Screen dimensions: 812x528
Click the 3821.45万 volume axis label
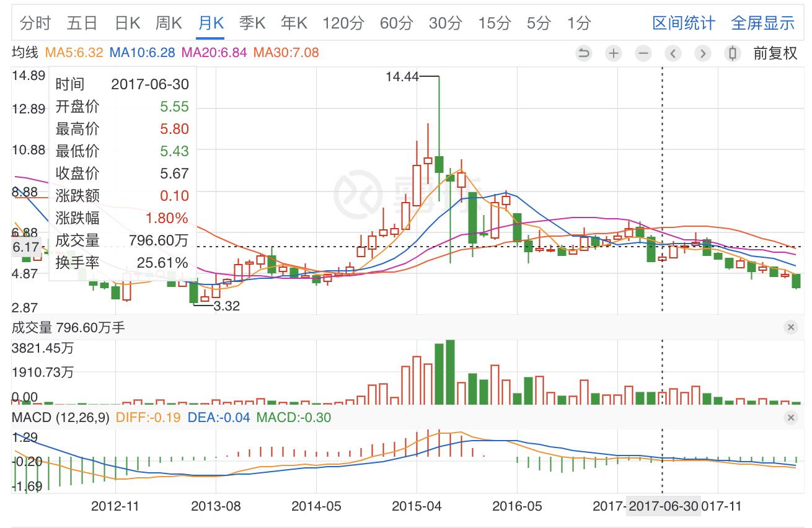click(x=42, y=348)
